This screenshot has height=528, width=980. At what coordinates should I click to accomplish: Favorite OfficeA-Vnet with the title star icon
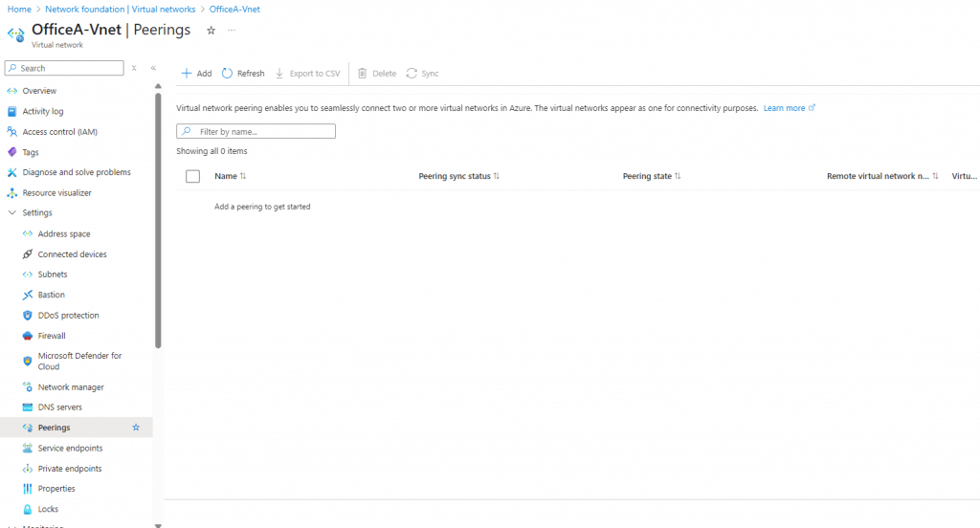[x=211, y=31]
